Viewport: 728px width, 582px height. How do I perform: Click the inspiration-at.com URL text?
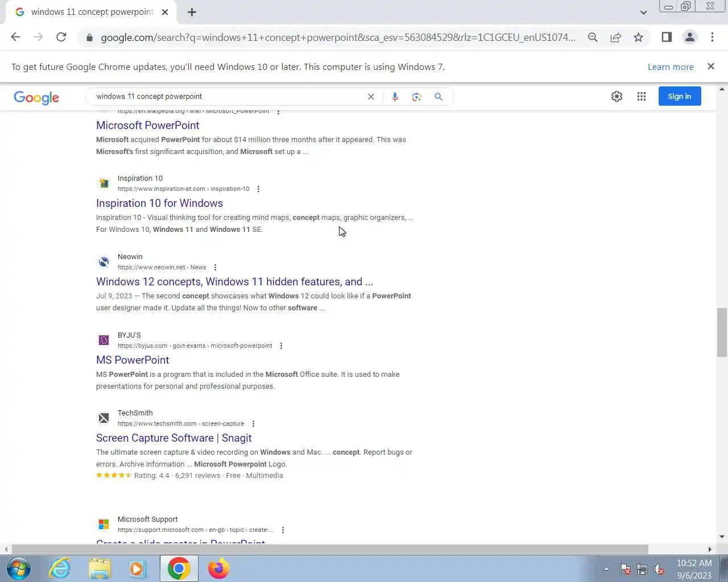coord(183,189)
